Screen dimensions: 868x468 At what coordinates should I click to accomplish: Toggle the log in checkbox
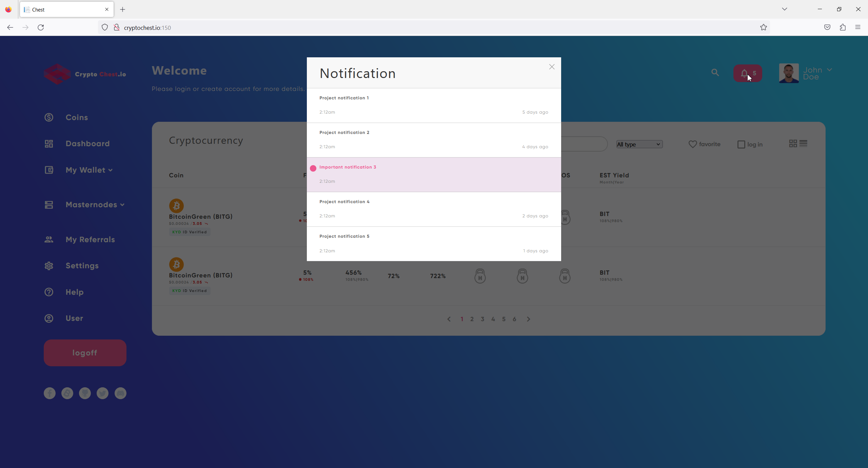741,144
